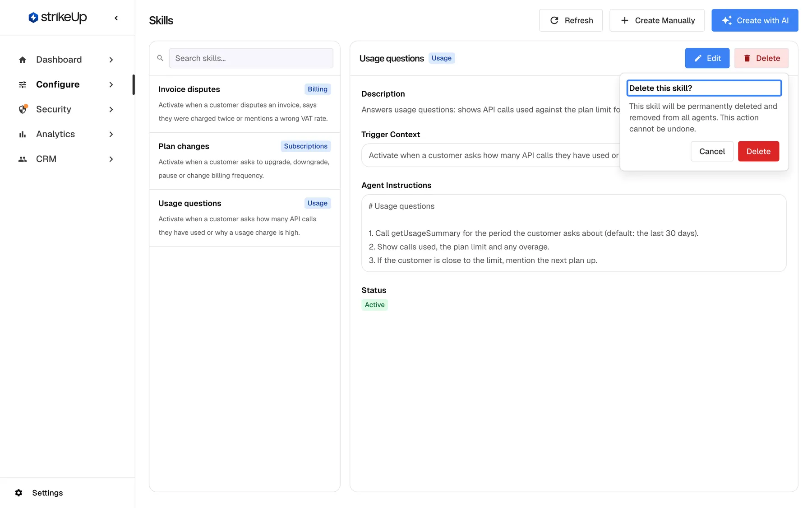Click the CRM people icon
812x508 pixels.
point(23,159)
